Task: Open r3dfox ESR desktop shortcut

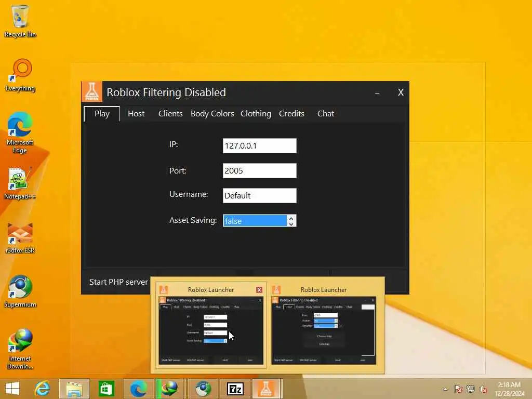Action: click(x=20, y=237)
